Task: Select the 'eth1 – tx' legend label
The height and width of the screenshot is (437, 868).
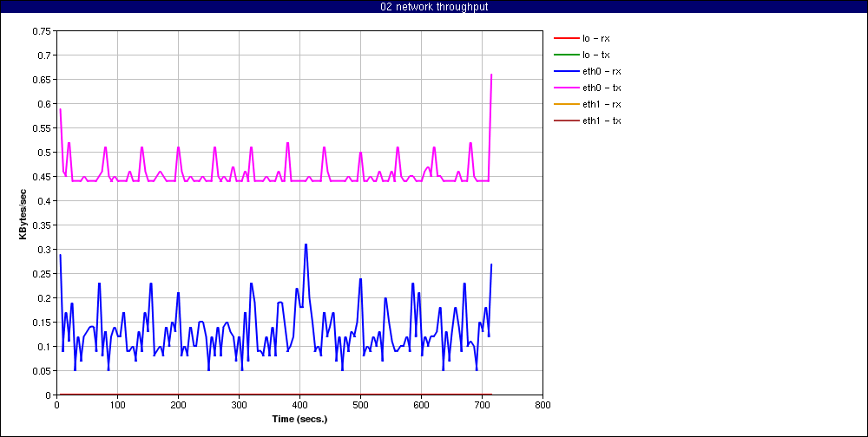Action: 602,121
